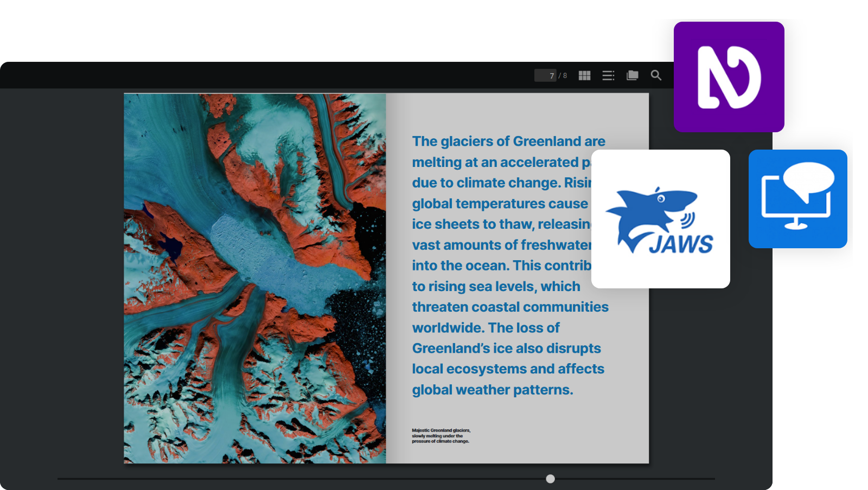Click 'local ecosystems and affects' text line
Image resolution: width=868 pixels, height=490 pixels.
(508, 369)
